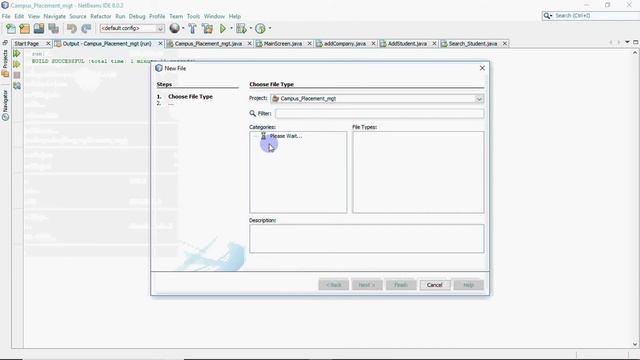The height and width of the screenshot is (360, 640).
Task: Click the green Run Project arrow
Action: coord(223,28)
